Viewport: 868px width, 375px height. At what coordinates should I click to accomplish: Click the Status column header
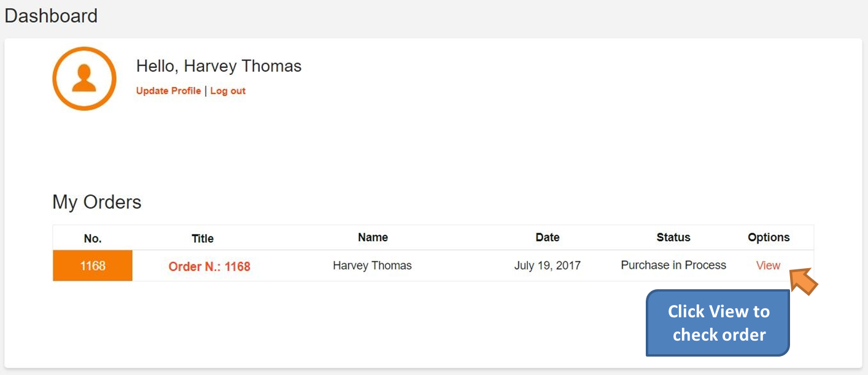(673, 237)
